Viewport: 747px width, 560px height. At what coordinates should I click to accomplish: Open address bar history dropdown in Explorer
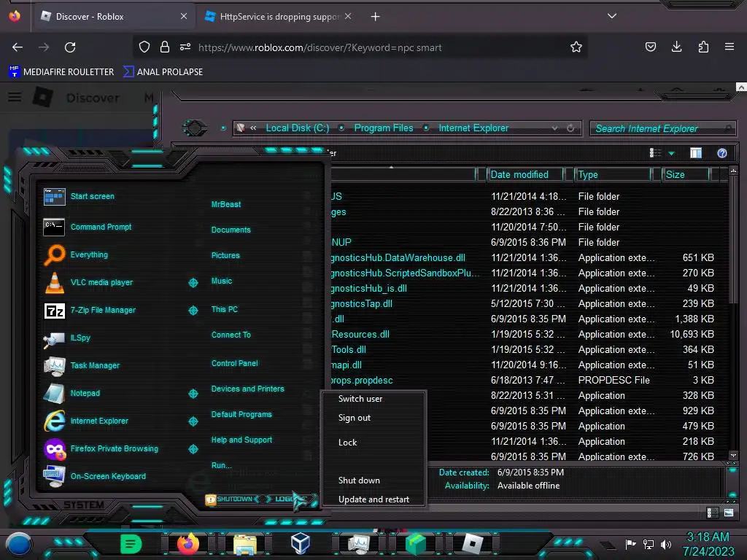[554, 128]
